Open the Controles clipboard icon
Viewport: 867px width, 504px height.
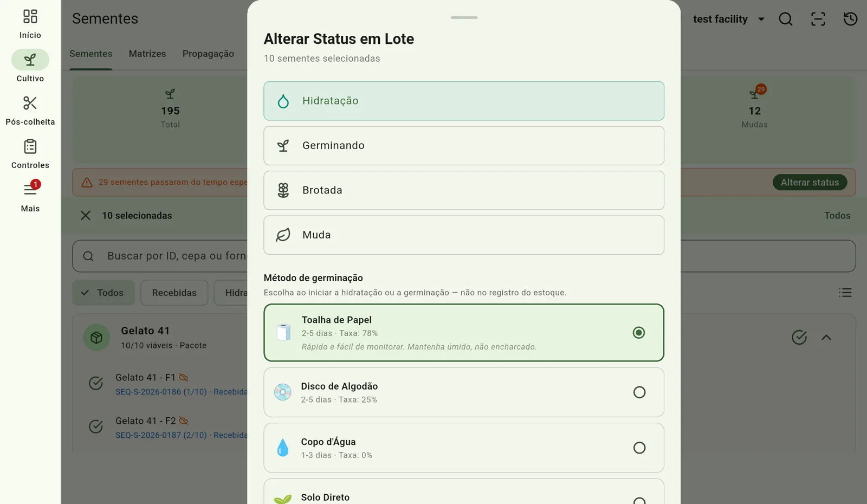pyautogui.click(x=30, y=146)
